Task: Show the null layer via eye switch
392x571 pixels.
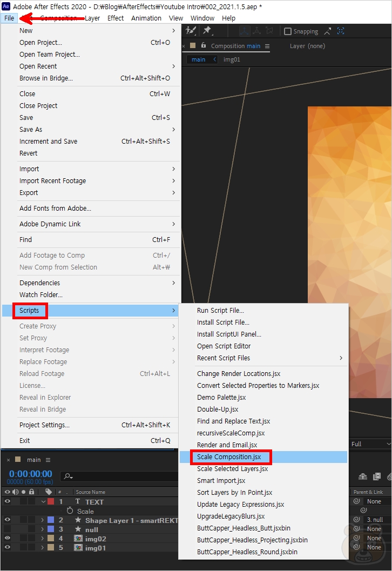Action: coord(7,529)
